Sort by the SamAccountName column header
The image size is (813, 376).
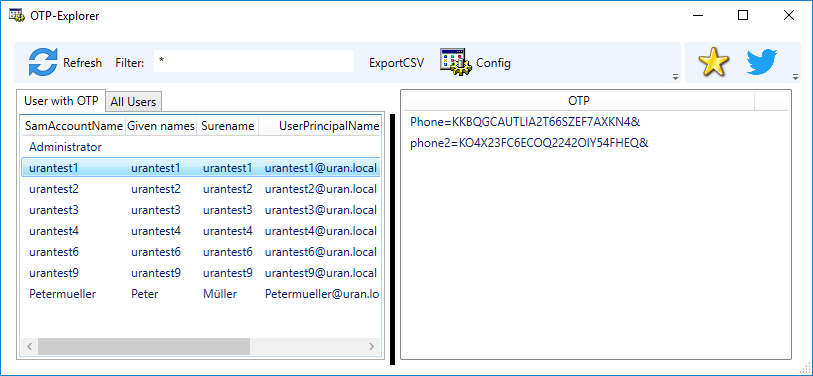(73, 126)
